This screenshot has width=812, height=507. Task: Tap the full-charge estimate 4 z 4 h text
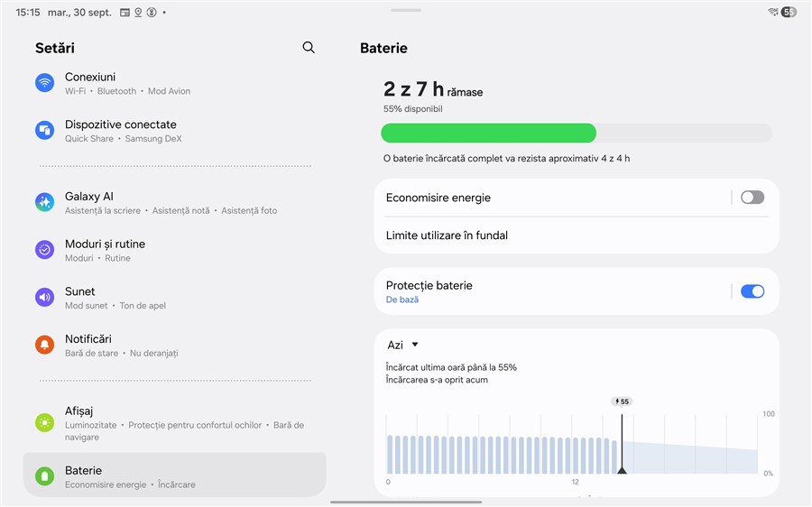click(506, 159)
